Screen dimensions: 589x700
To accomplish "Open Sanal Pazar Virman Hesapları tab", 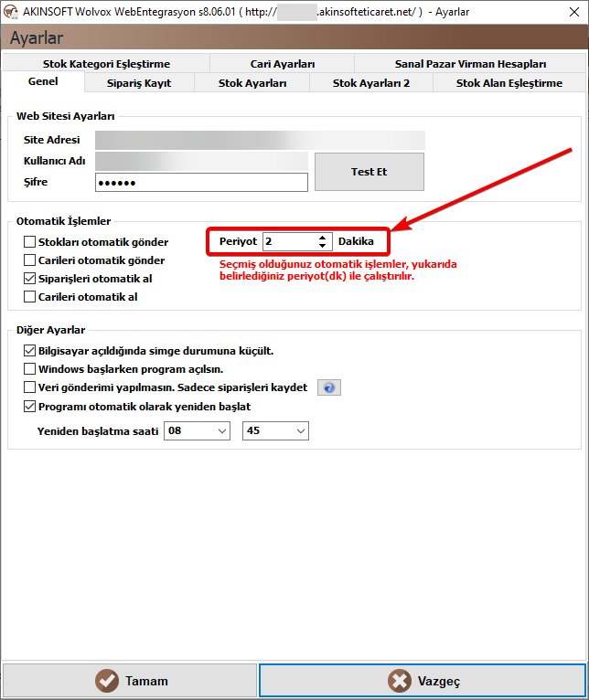I will (x=470, y=63).
